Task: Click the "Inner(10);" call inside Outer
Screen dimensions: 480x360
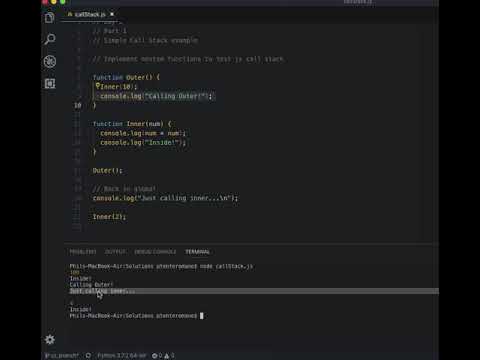Action: (118, 87)
